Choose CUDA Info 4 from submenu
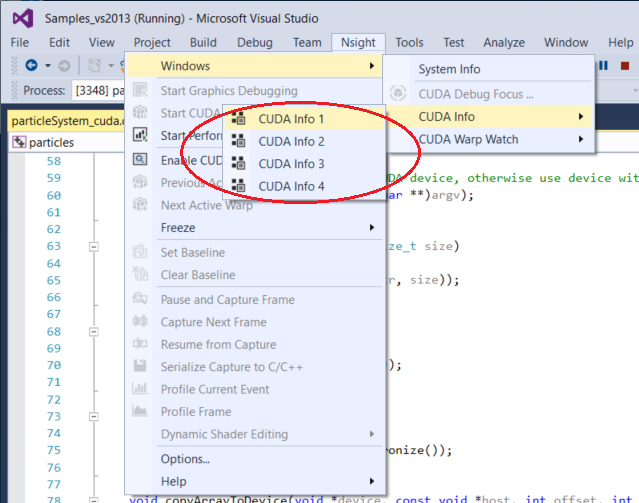Viewport: 639px width, 503px height. click(304, 186)
